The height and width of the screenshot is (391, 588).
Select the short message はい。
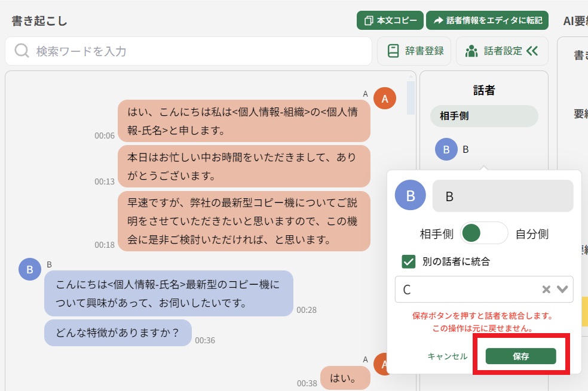pyautogui.click(x=345, y=378)
